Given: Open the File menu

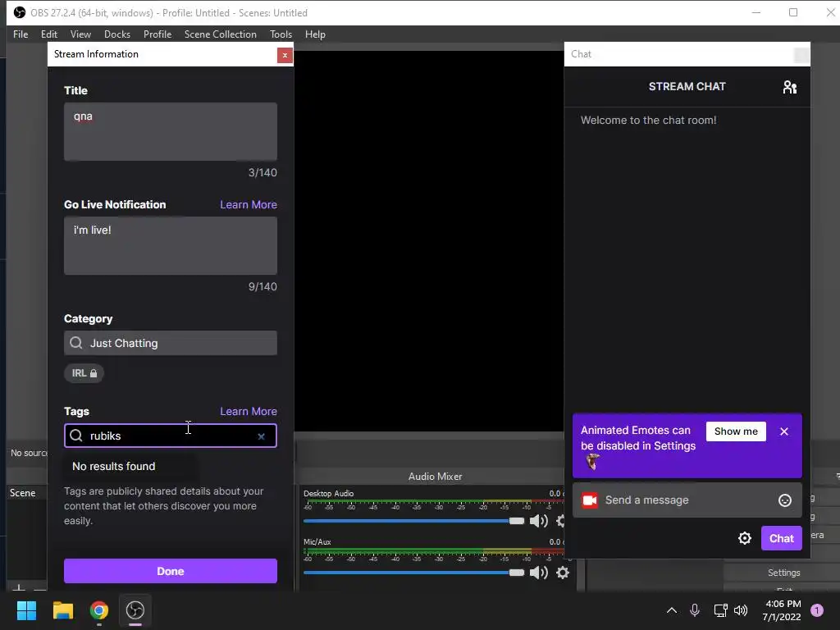Looking at the screenshot, I should click(x=21, y=34).
